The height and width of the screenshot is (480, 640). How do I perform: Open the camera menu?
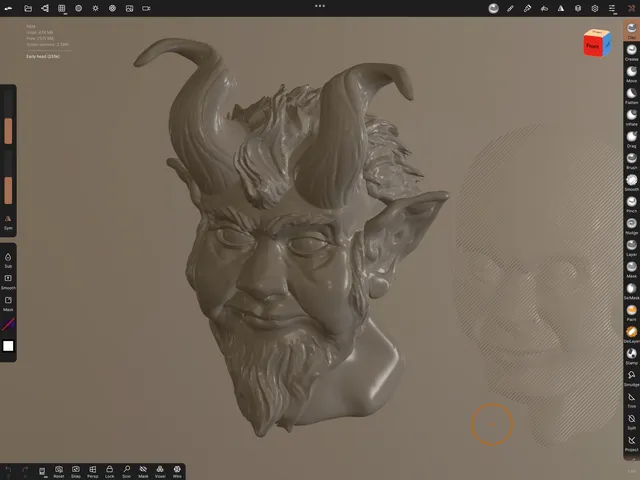point(146,8)
